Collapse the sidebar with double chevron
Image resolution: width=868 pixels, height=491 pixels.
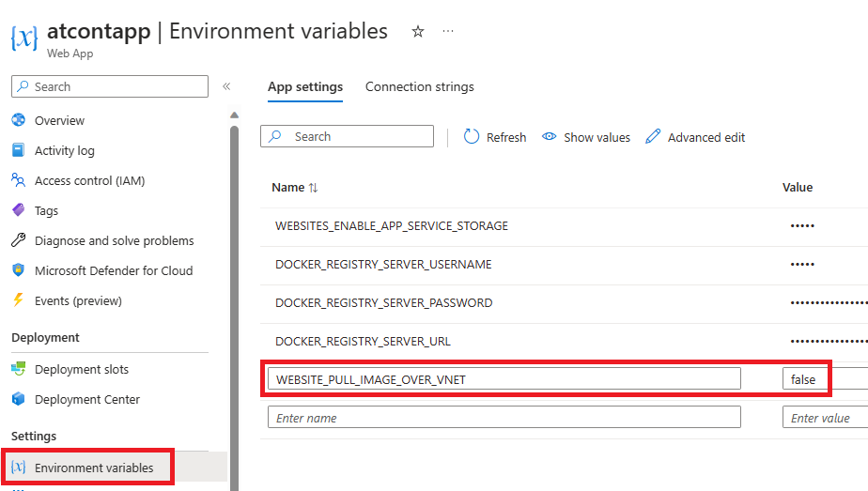pos(226,86)
